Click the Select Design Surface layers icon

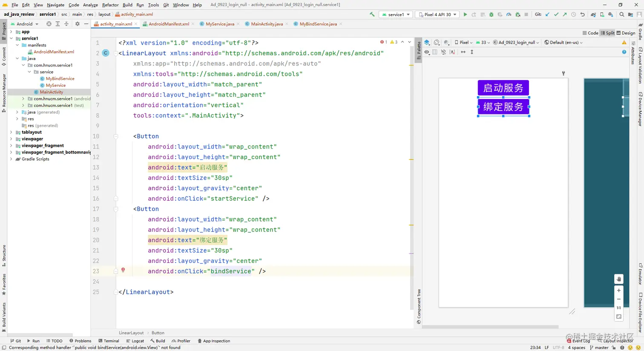click(427, 43)
